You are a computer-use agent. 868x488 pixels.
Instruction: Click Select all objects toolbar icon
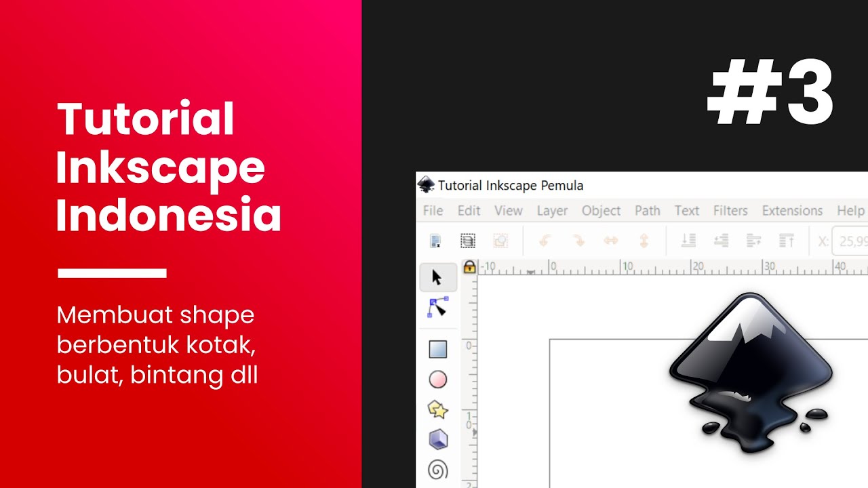click(435, 241)
